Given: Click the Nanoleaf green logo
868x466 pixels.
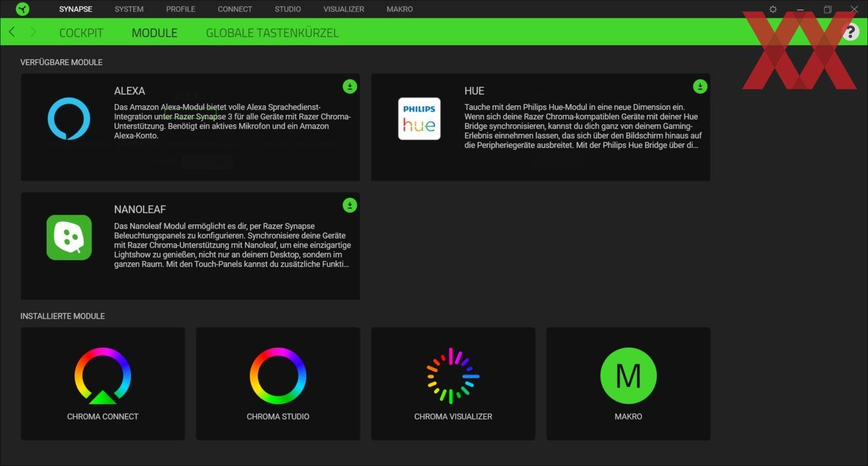Looking at the screenshot, I should point(69,237).
